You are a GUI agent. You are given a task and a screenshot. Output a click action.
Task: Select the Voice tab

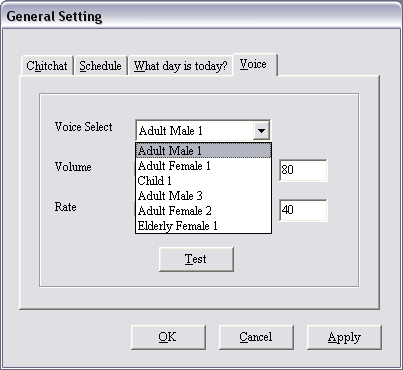point(255,64)
